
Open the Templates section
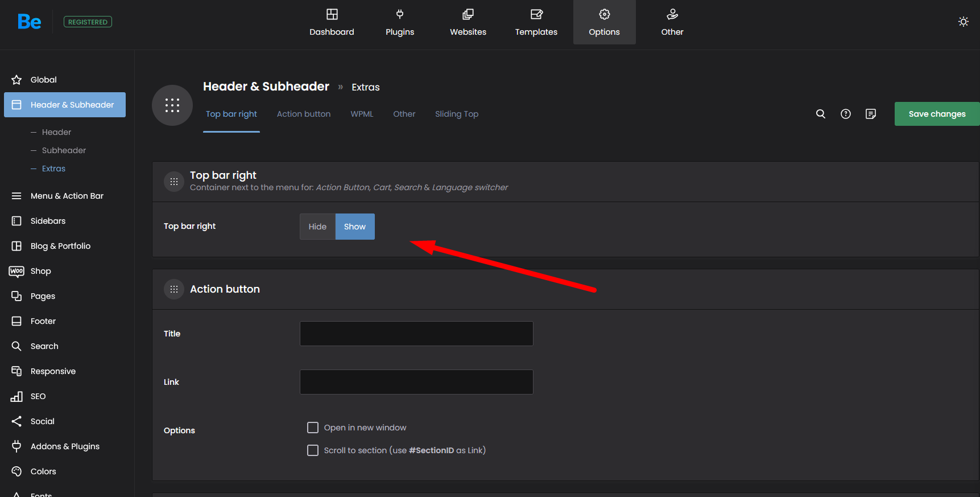(536, 22)
